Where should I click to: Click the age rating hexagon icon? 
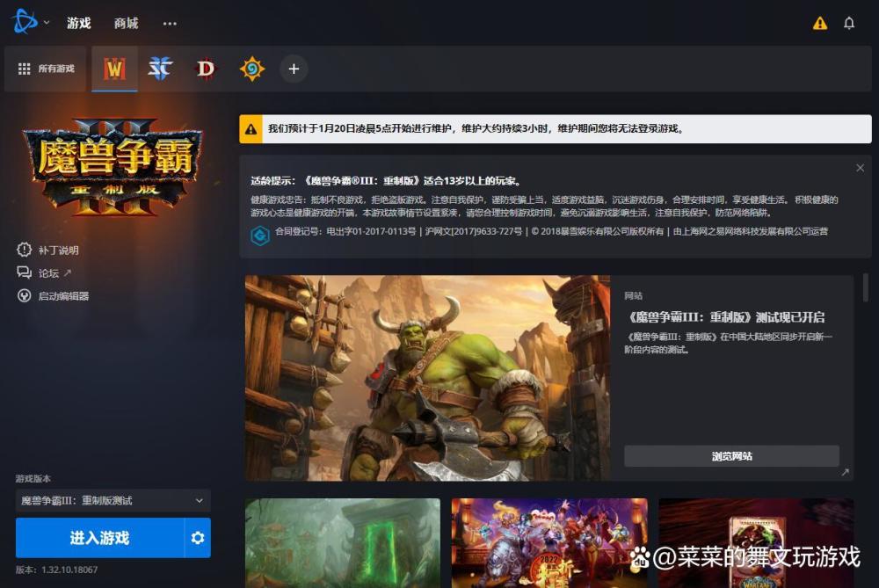point(260,236)
